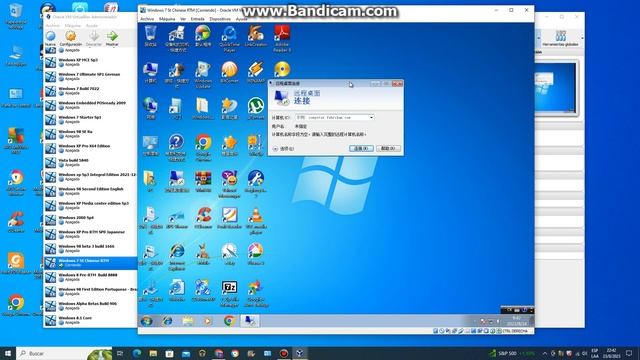Launch the Winamp shortcut
Viewport: 640px width, 360px height.
point(256,72)
